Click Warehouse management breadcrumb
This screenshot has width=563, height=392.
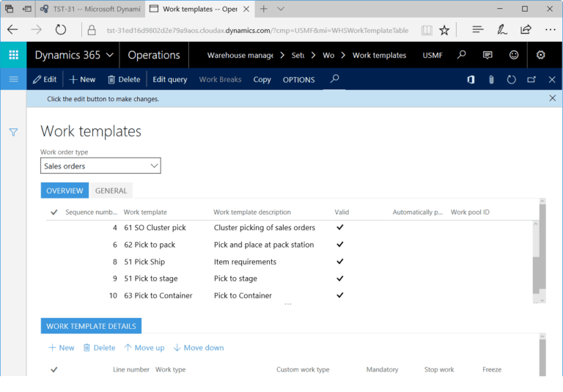(240, 55)
